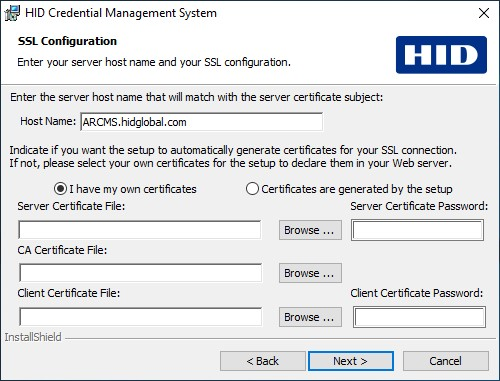Image resolution: width=500 pixels, height=381 pixels.
Task: Click the InstallShield label
Action: coord(33,337)
